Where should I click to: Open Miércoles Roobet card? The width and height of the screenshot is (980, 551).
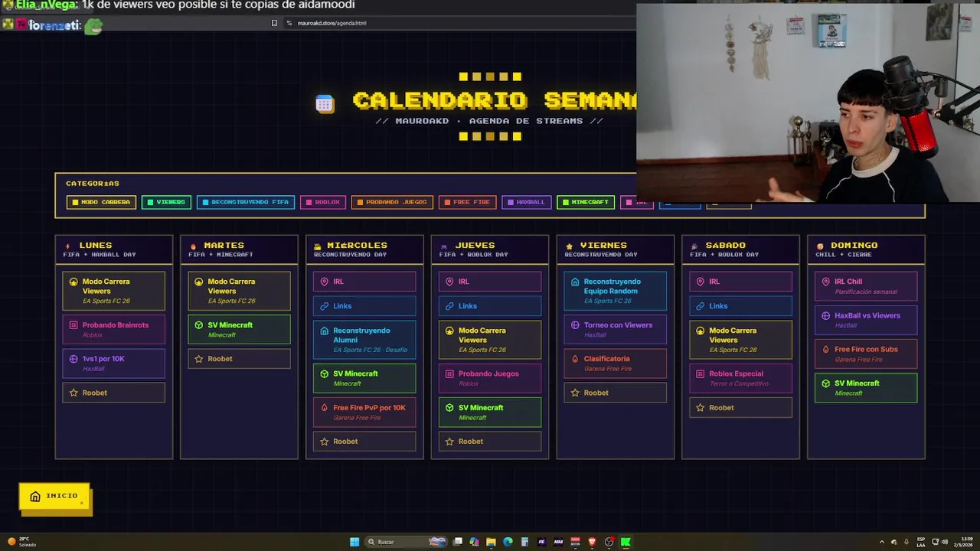coord(364,442)
